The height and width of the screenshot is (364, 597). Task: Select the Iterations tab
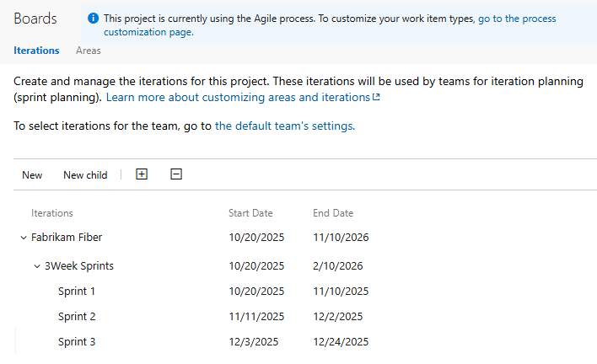[x=36, y=51]
